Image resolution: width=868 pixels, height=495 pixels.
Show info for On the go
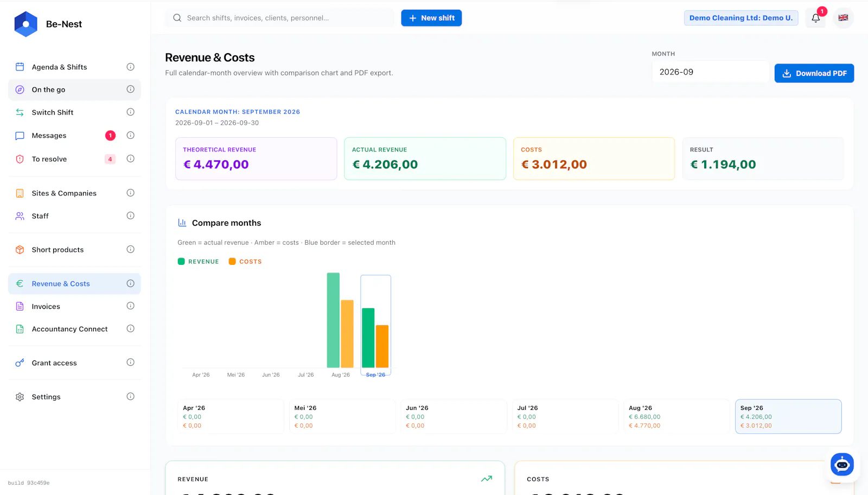(x=131, y=89)
